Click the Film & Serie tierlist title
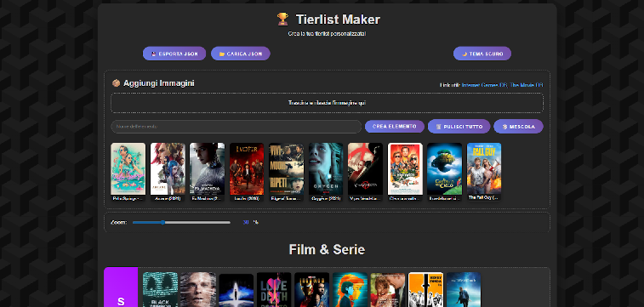 coord(327,249)
